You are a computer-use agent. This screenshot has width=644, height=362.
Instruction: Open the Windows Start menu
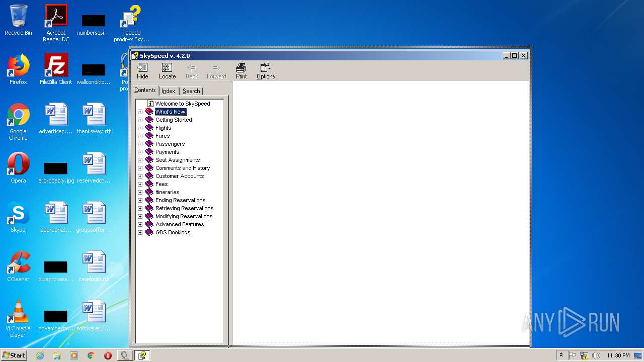pyautogui.click(x=14, y=355)
